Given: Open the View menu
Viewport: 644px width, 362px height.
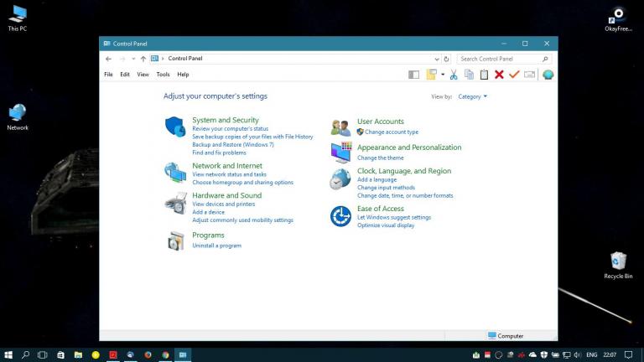Looking at the screenshot, I should tap(143, 75).
